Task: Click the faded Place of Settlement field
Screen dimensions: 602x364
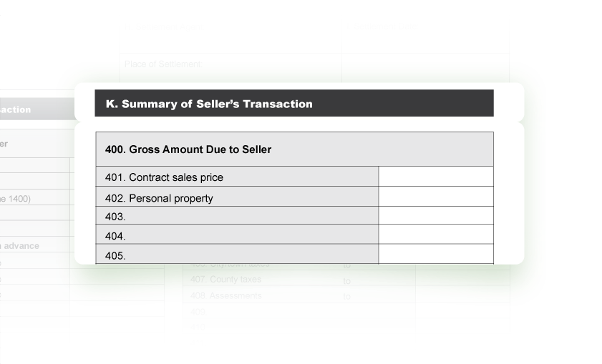Action: (230, 64)
